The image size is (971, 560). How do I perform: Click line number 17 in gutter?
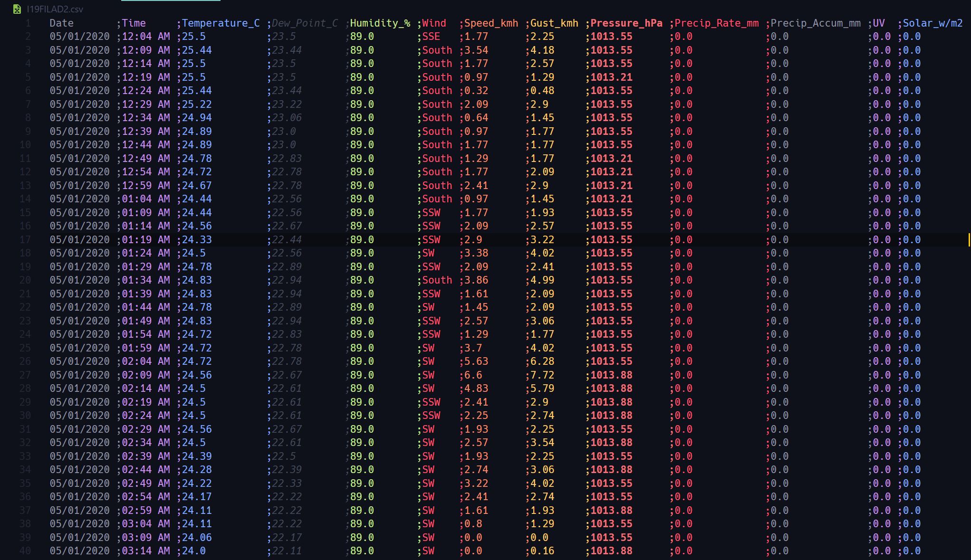(25, 240)
